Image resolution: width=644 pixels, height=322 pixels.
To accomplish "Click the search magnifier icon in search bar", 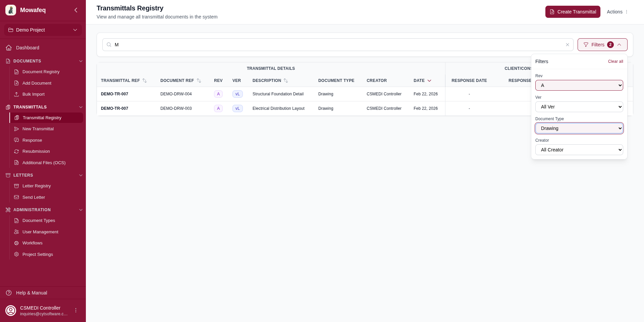I will pos(109,45).
